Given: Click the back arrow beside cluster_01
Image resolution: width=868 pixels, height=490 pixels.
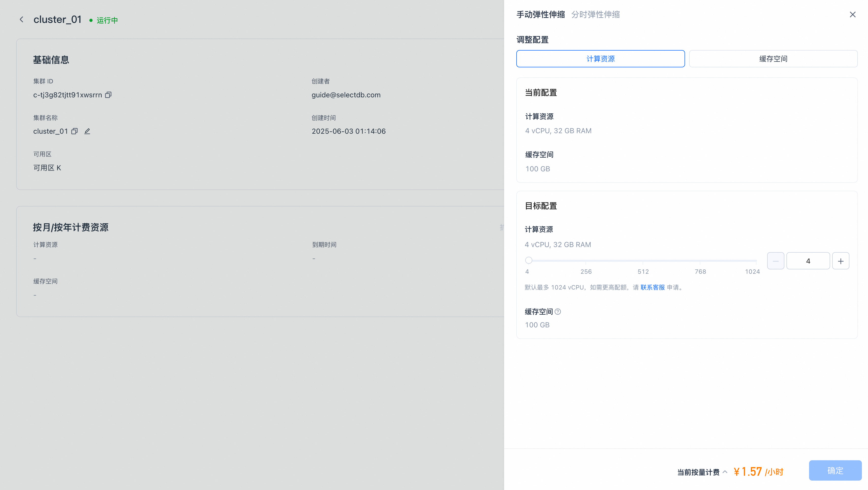Looking at the screenshot, I should pyautogui.click(x=22, y=20).
